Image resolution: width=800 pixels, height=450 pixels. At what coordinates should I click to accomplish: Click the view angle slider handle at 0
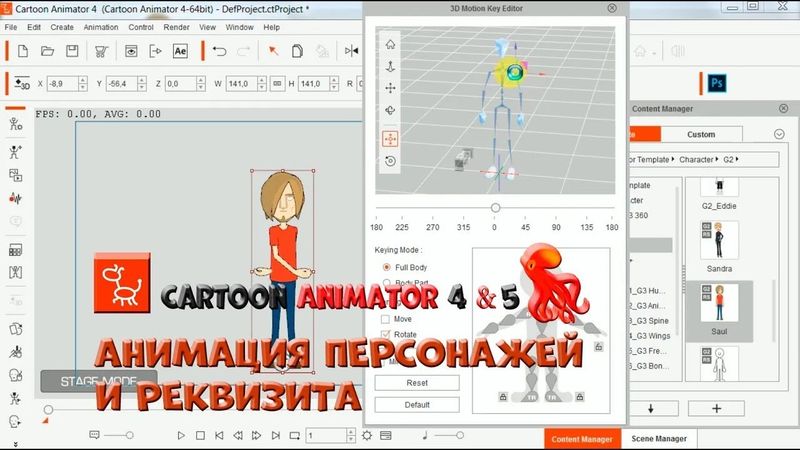pyautogui.click(x=495, y=208)
